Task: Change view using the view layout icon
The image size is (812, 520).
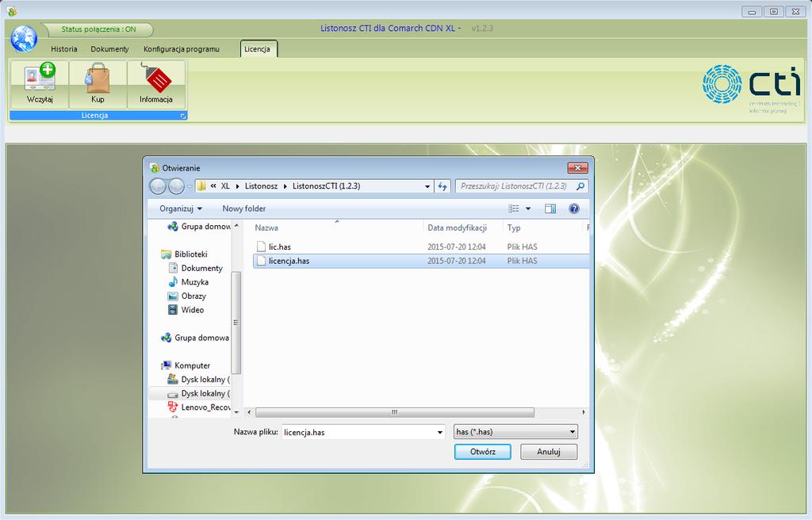Action: point(514,208)
